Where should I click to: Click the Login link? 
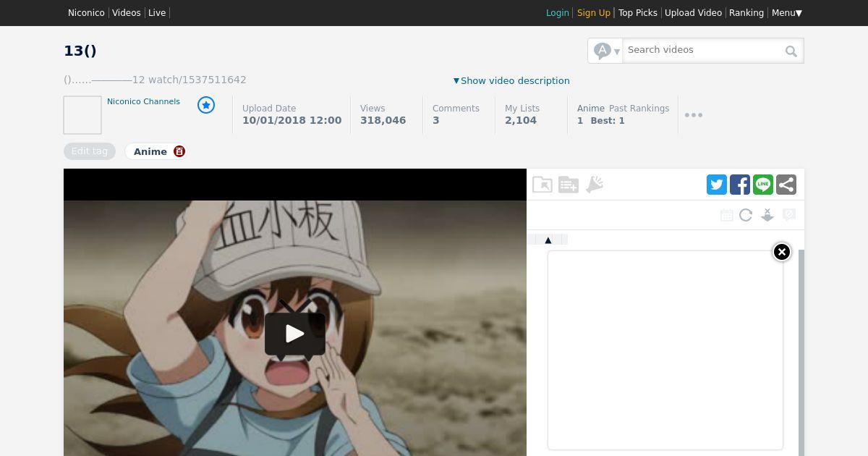click(558, 13)
